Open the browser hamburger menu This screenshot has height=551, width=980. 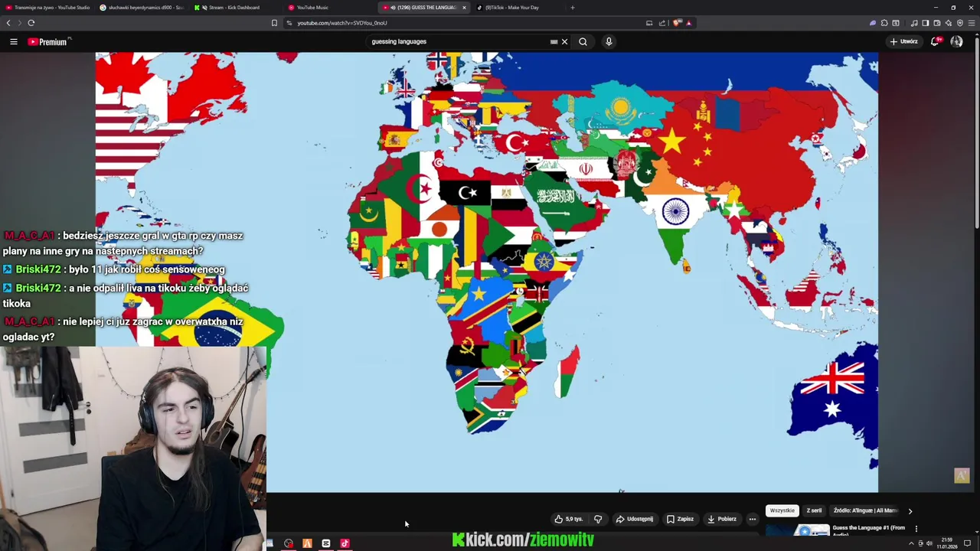[x=972, y=23]
